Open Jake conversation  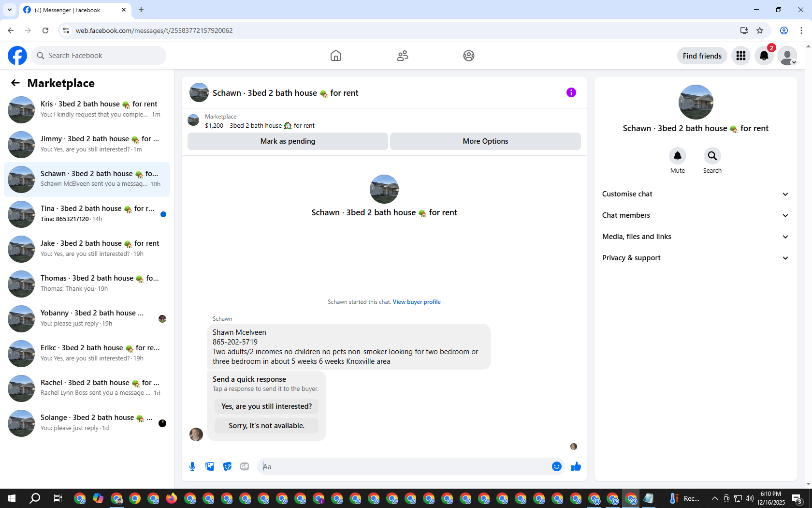pyautogui.click(x=87, y=249)
